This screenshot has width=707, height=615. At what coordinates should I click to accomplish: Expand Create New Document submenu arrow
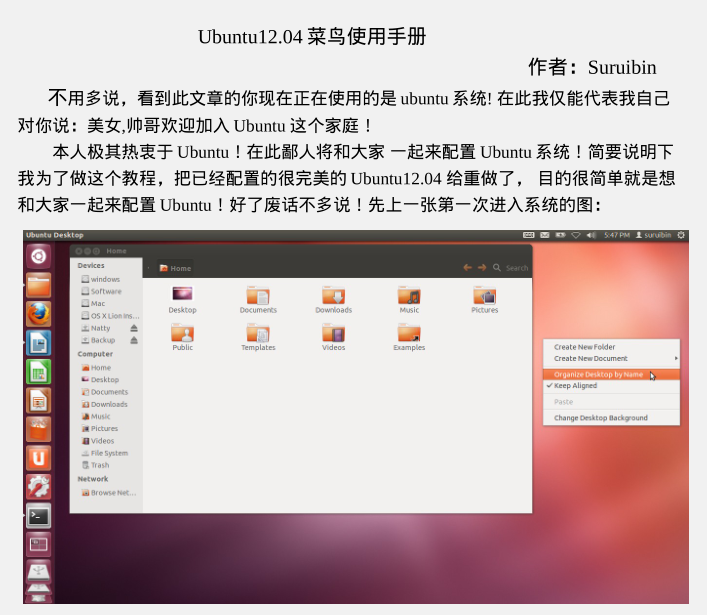[676, 358]
